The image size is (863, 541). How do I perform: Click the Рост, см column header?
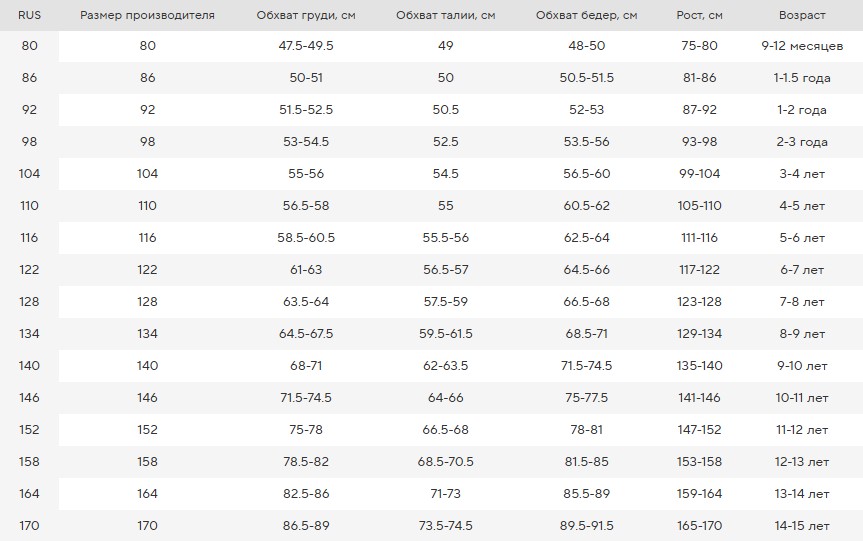700,15
